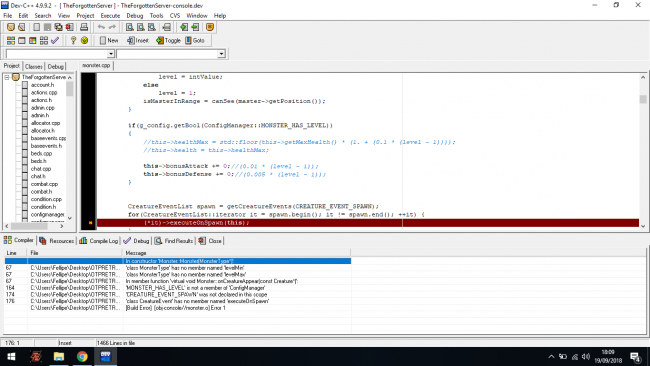The width and height of the screenshot is (650, 366).
Task: Click the Run program toolbar icon
Action: pyautogui.click(x=22, y=41)
